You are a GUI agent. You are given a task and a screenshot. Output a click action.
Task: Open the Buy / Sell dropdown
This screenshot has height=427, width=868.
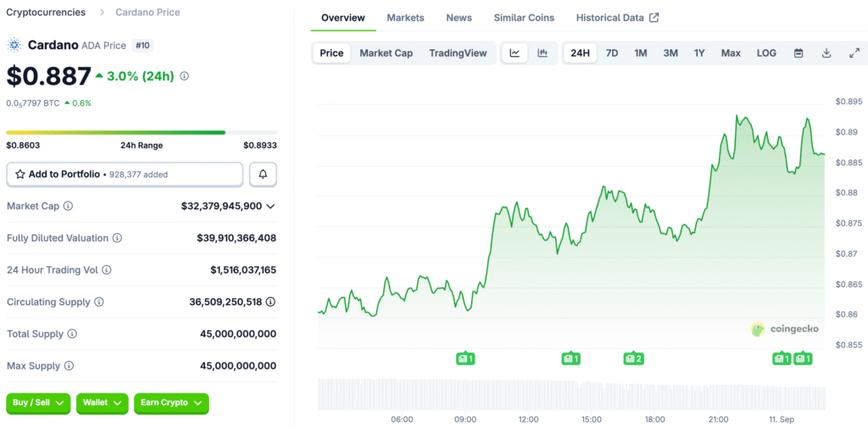(x=38, y=403)
